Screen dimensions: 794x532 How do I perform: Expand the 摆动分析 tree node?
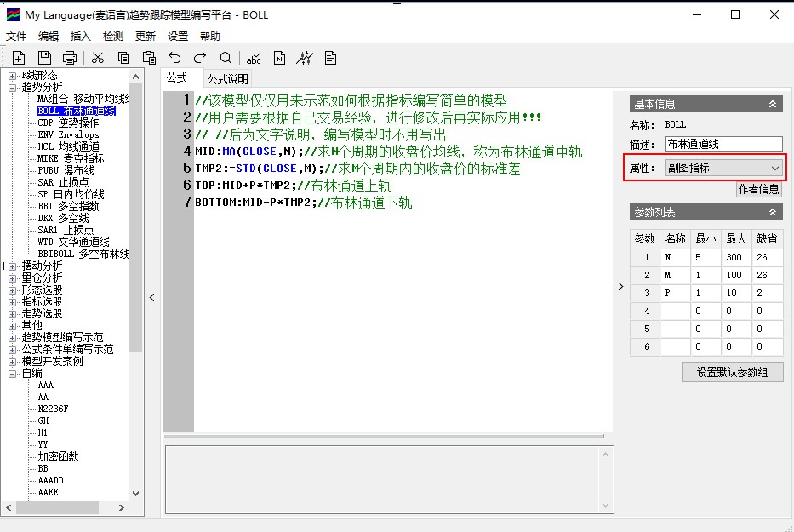click(x=13, y=266)
